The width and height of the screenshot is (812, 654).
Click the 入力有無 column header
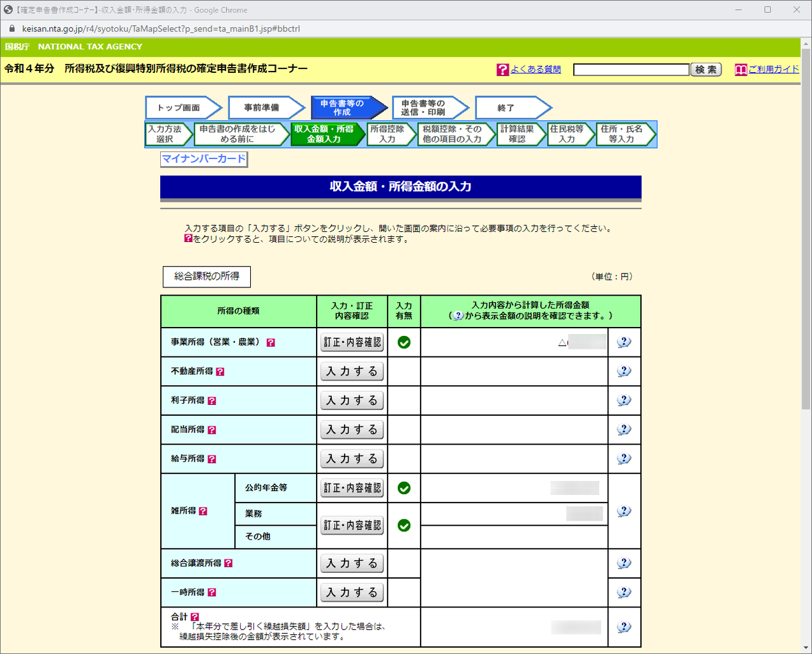[404, 311]
